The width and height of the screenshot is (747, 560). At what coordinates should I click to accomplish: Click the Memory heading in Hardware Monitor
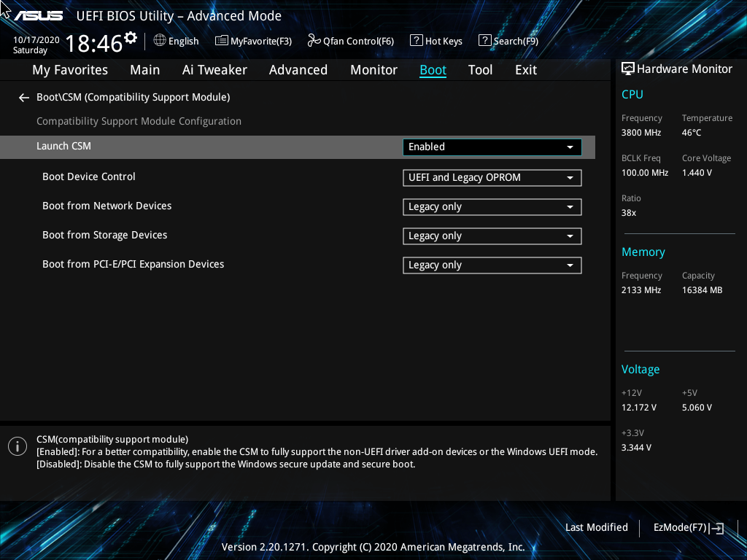pyautogui.click(x=643, y=252)
